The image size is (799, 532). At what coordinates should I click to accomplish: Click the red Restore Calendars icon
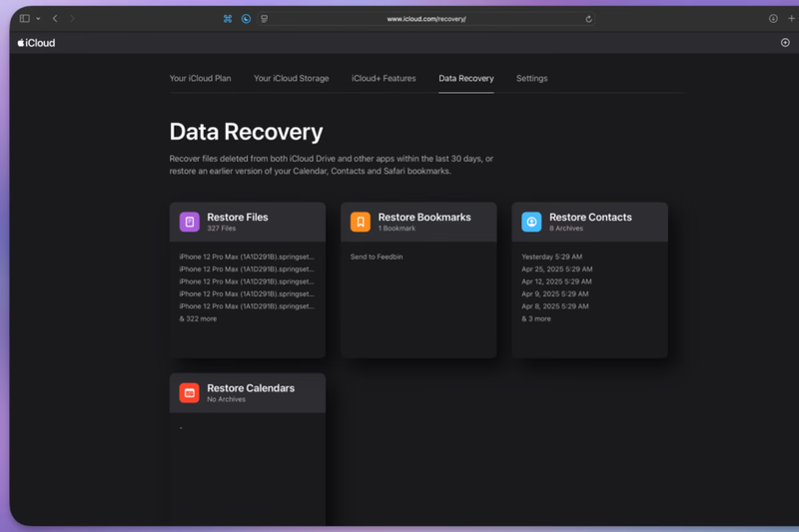[x=190, y=393]
